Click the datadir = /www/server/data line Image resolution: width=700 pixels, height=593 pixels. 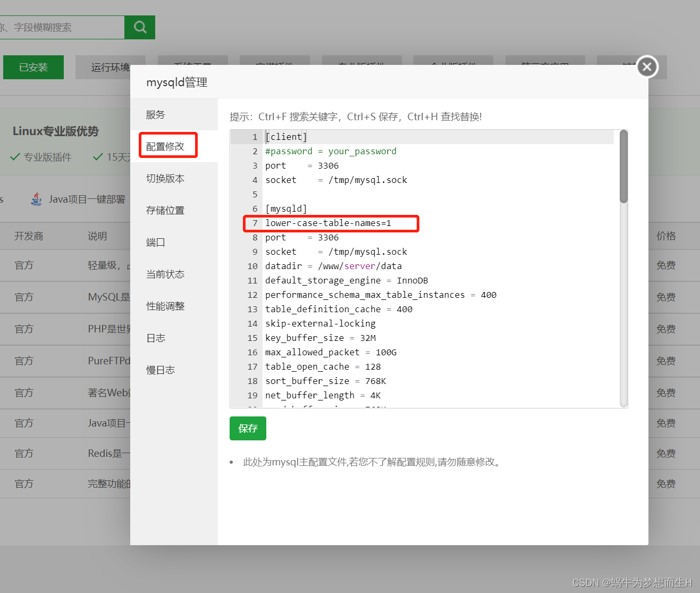pyautogui.click(x=333, y=266)
